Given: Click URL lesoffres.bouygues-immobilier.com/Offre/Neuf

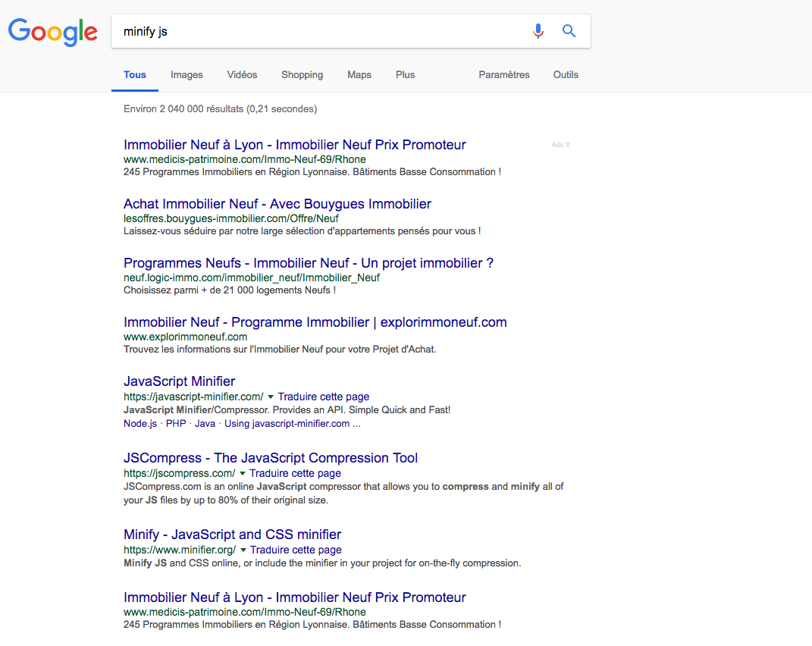Looking at the screenshot, I should pos(231,218).
